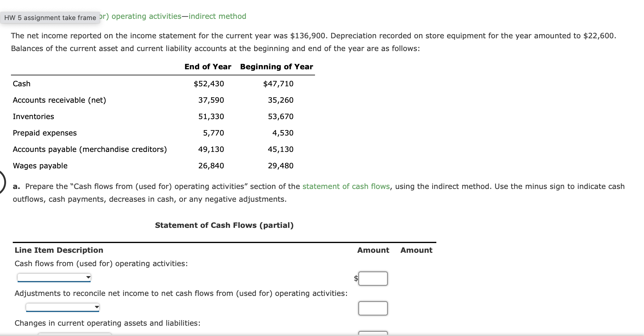This screenshot has width=644, height=336.
Task: Click the Prepaid expenses row label
Action: click(x=44, y=133)
